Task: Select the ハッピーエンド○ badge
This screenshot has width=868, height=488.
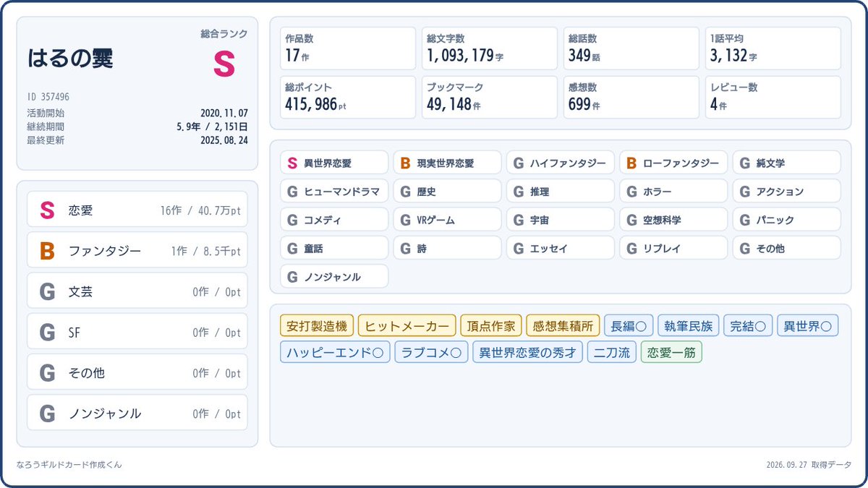Action: [335, 352]
